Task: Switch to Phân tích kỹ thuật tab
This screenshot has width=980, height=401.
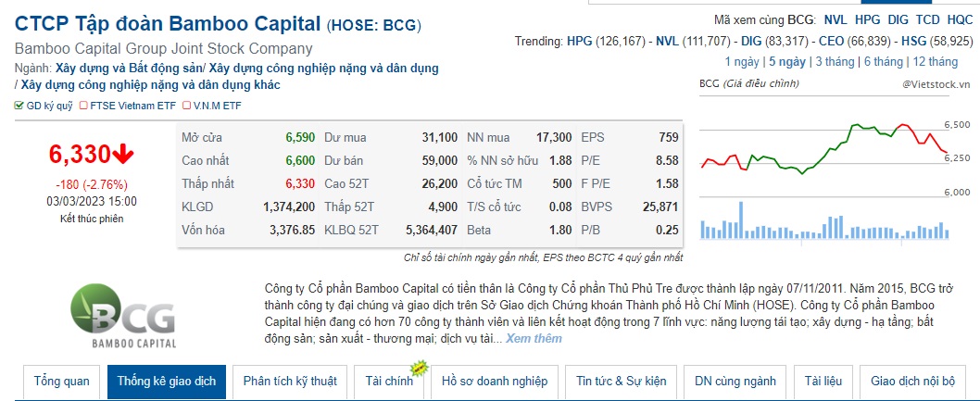Action: 290,382
